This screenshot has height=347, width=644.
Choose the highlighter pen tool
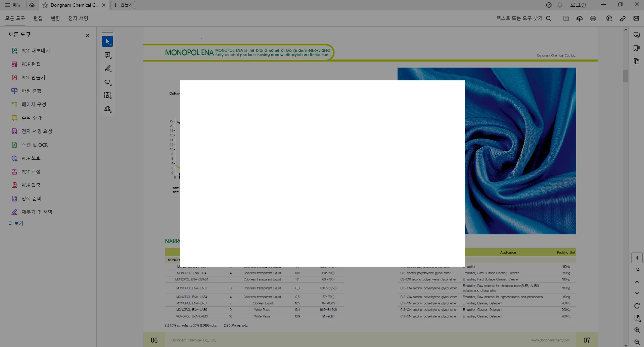[107, 69]
